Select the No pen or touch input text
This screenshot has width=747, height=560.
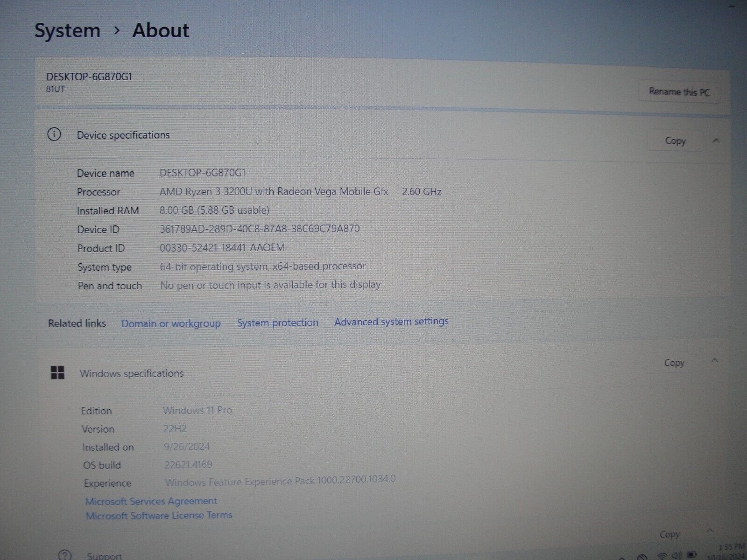coord(270,285)
